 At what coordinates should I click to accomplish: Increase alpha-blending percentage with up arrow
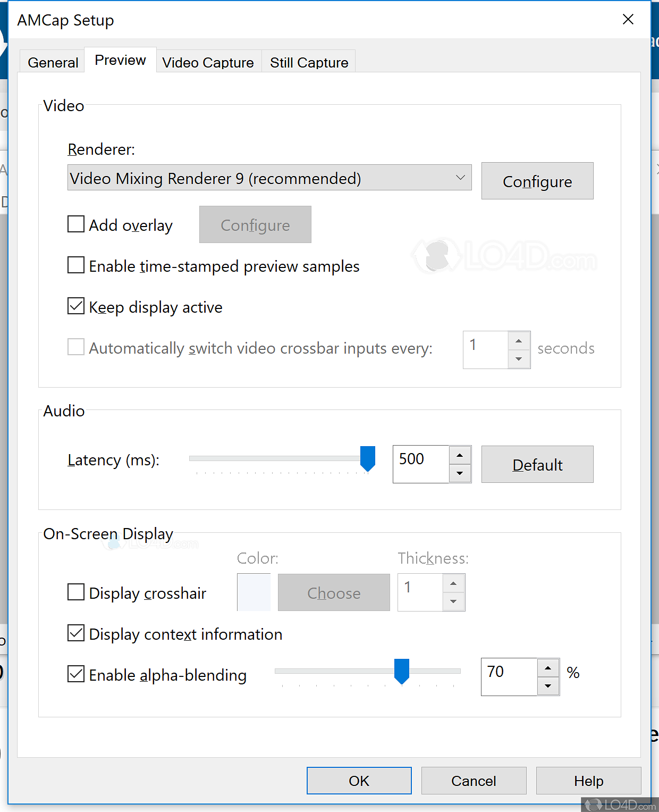pyautogui.click(x=548, y=668)
